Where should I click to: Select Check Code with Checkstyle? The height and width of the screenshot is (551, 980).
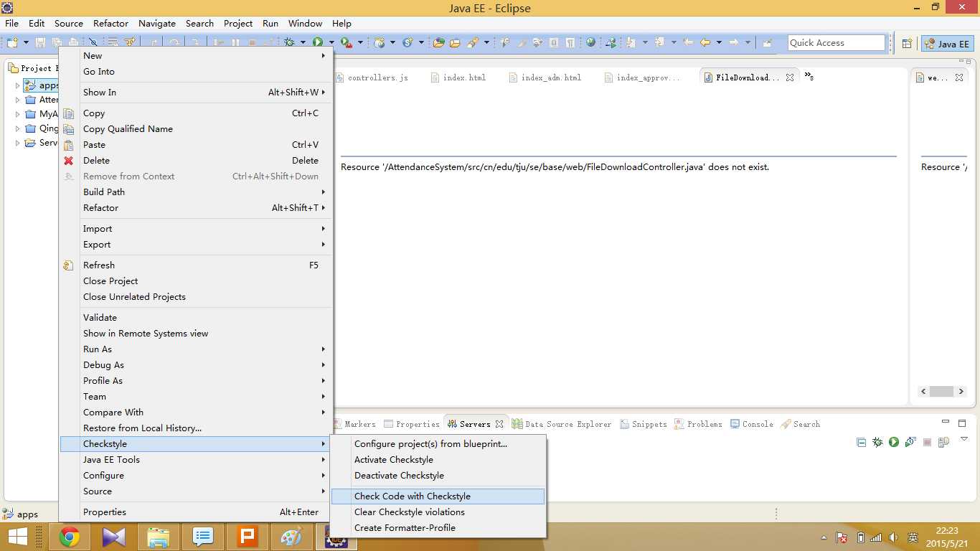pyautogui.click(x=438, y=496)
